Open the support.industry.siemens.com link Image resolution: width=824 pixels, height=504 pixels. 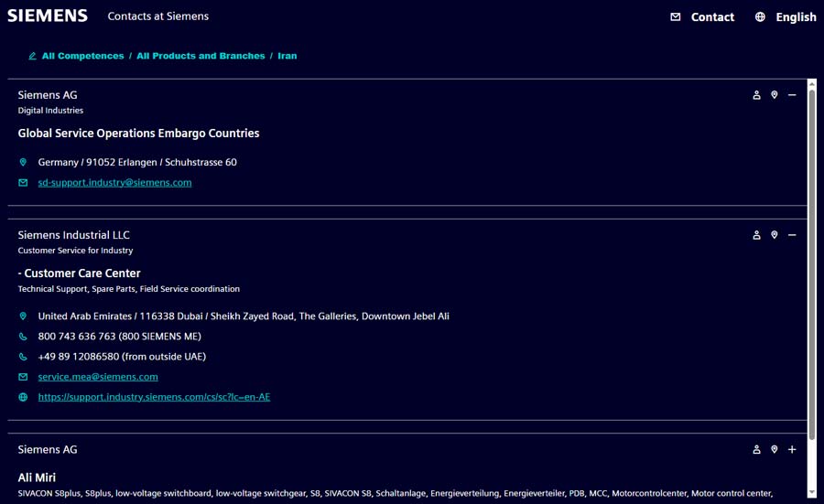pyautogui.click(x=154, y=397)
